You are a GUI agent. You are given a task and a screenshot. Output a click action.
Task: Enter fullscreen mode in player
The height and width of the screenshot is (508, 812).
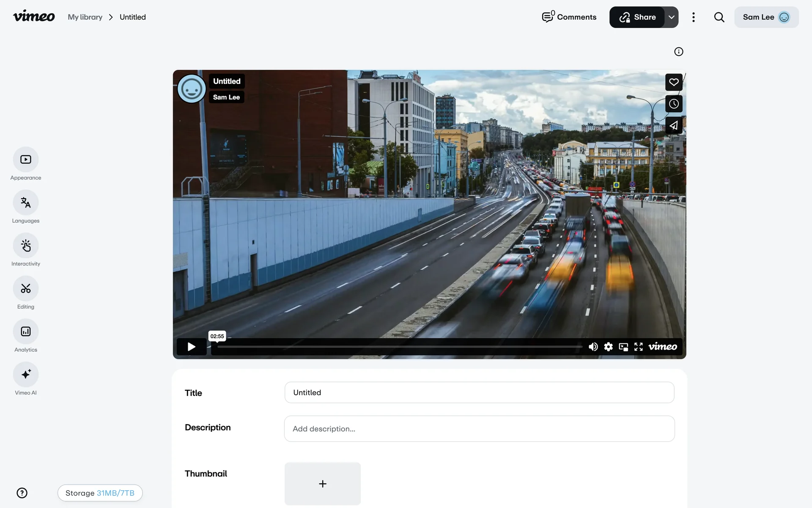(639, 347)
